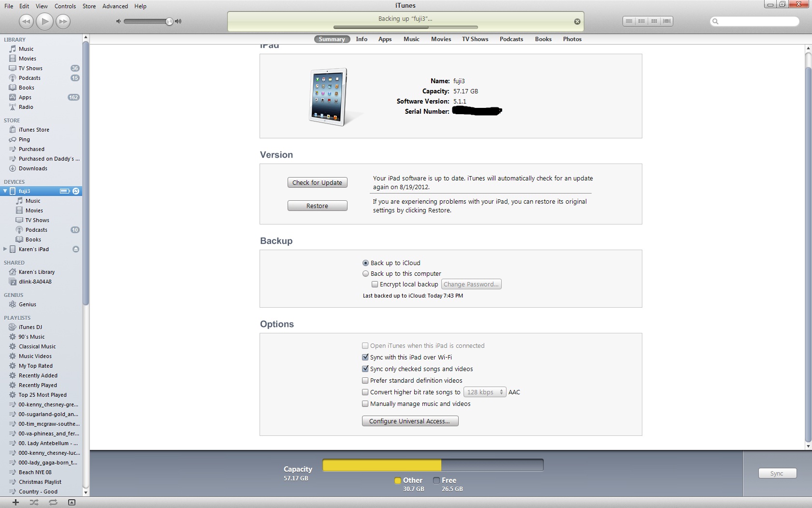
Task: Select Back up to iCloud
Action: (x=365, y=263)
